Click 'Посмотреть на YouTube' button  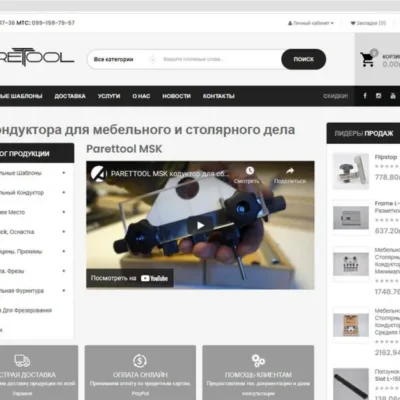tap(130, 278)
